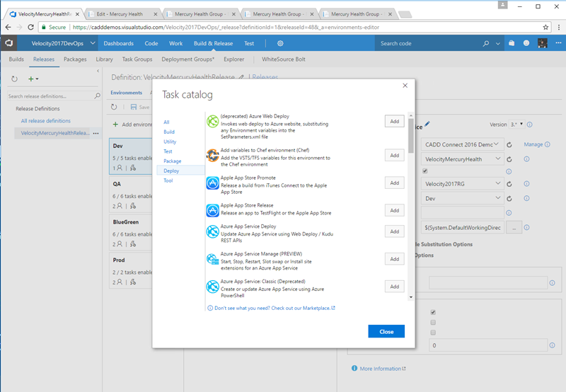Open the Marketplace link in the Task catalog

pos(275,308)
